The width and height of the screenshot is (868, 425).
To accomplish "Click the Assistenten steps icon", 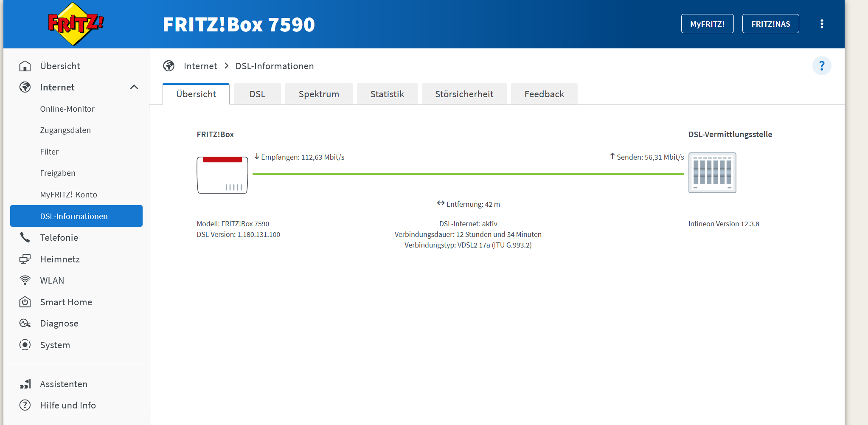I will pyautogui.click(x=25, y=384).
